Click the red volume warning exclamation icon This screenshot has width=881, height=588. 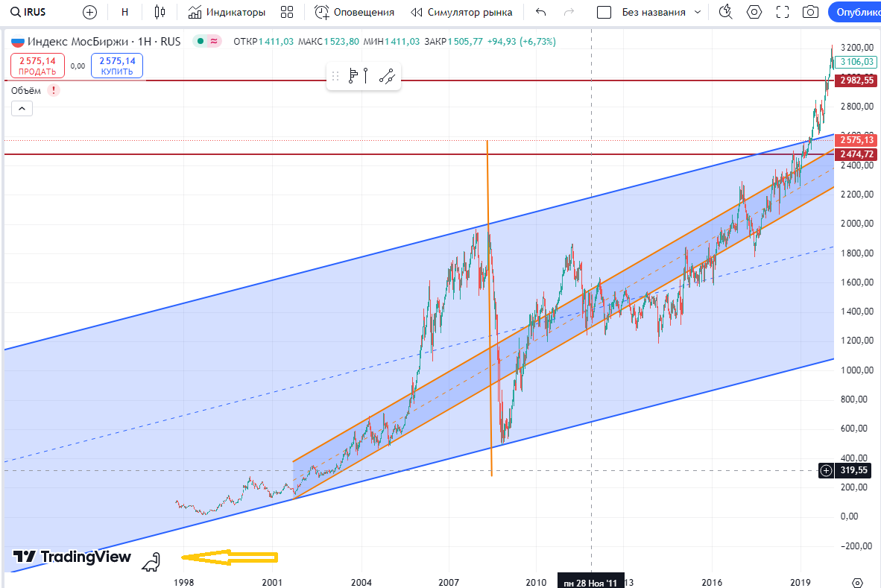tap(54, 90)
